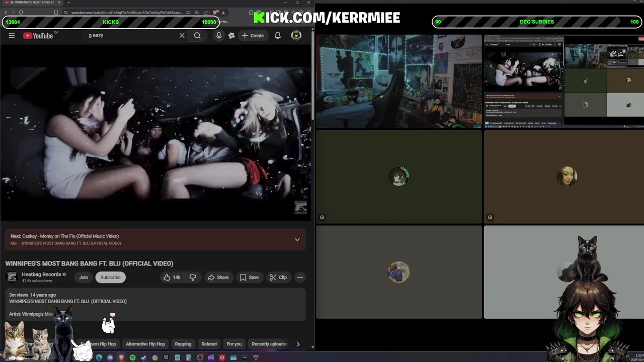The width and height of the screenshot is (644, 362).
Task: Open the 'Next: Caskey - Money on The Flo' link
Action: tap(64, 236)
